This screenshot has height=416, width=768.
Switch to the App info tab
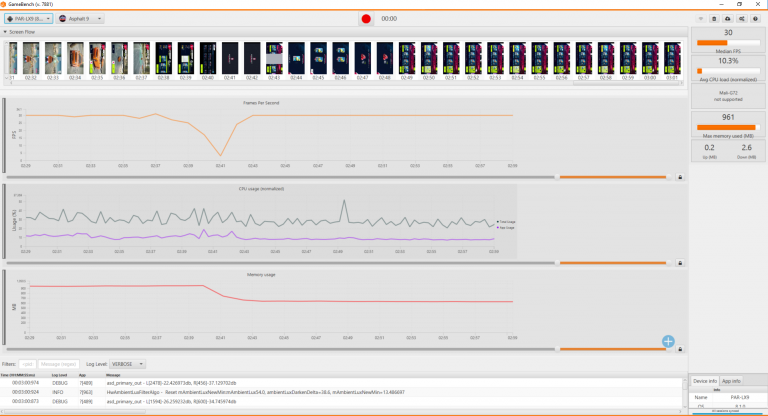(x=731, y=381)
